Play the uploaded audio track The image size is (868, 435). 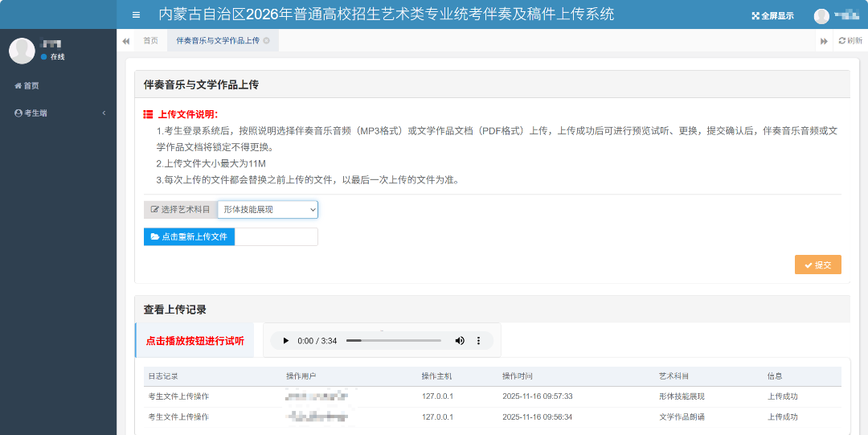pyautogui.click(x=285, y=341)
